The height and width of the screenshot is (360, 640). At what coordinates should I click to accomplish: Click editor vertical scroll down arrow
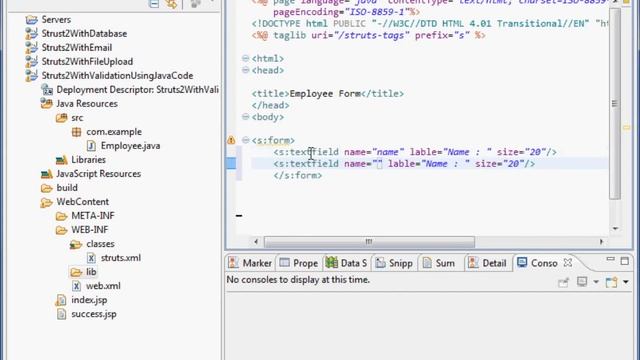615,229
